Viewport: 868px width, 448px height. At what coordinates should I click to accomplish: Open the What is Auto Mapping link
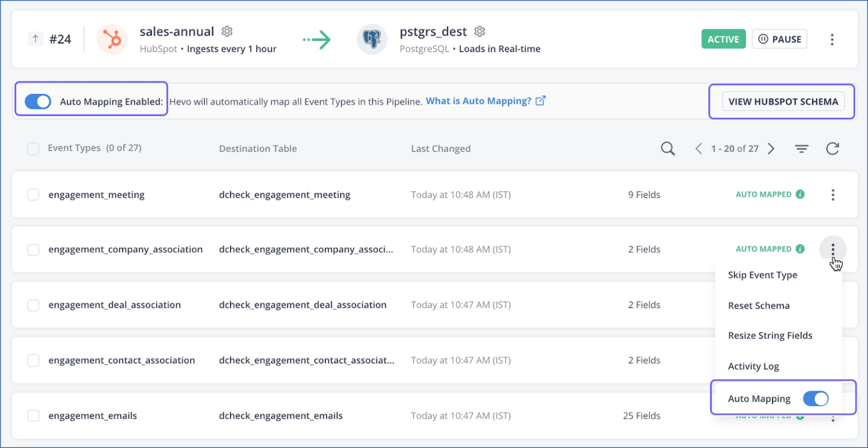[x=479, y=101]
